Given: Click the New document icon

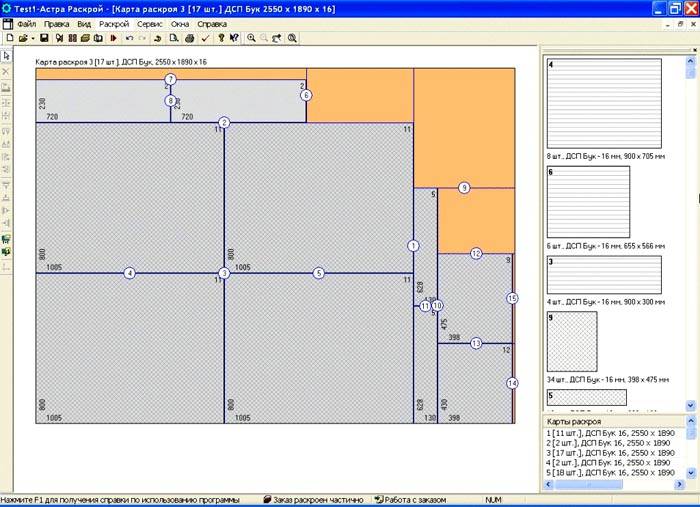Looking at the screenshot, I should tap(8, 38).
